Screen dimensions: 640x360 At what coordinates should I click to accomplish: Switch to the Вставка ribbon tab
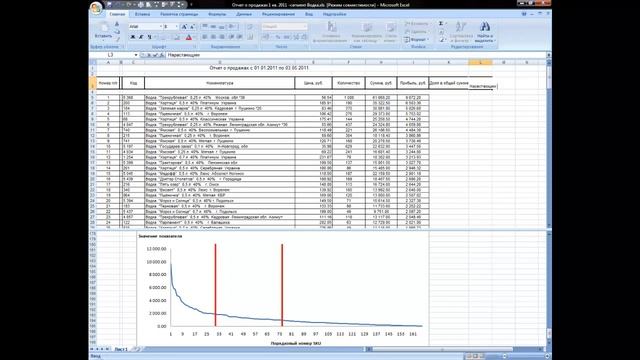click(x=142, y=14)
